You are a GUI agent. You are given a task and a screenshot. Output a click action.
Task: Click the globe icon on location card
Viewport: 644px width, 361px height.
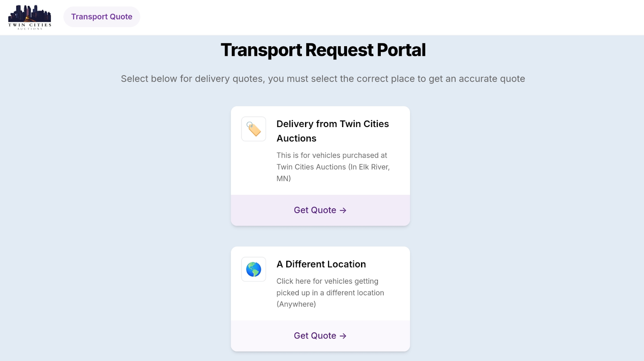pyautogui.click(x=254, y=269)
